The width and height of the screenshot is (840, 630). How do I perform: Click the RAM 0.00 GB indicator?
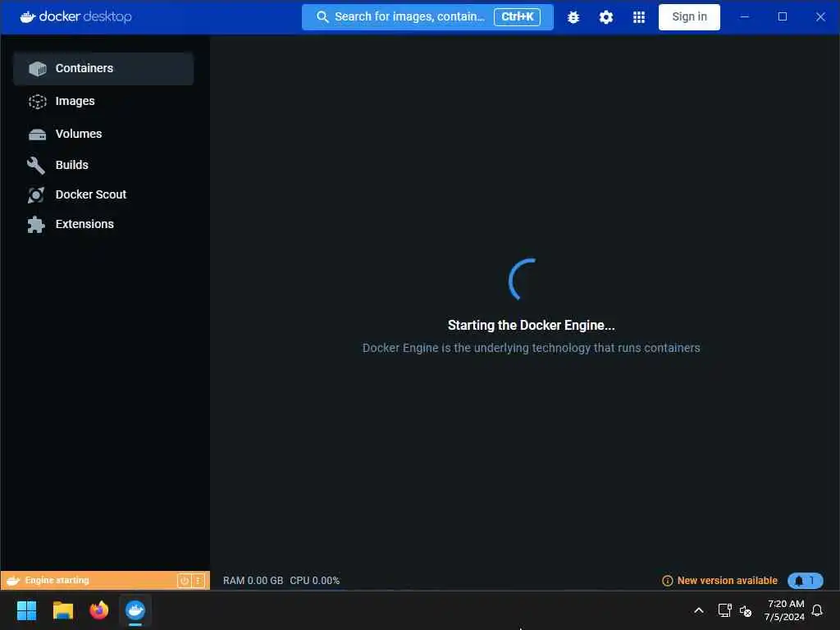253,580
